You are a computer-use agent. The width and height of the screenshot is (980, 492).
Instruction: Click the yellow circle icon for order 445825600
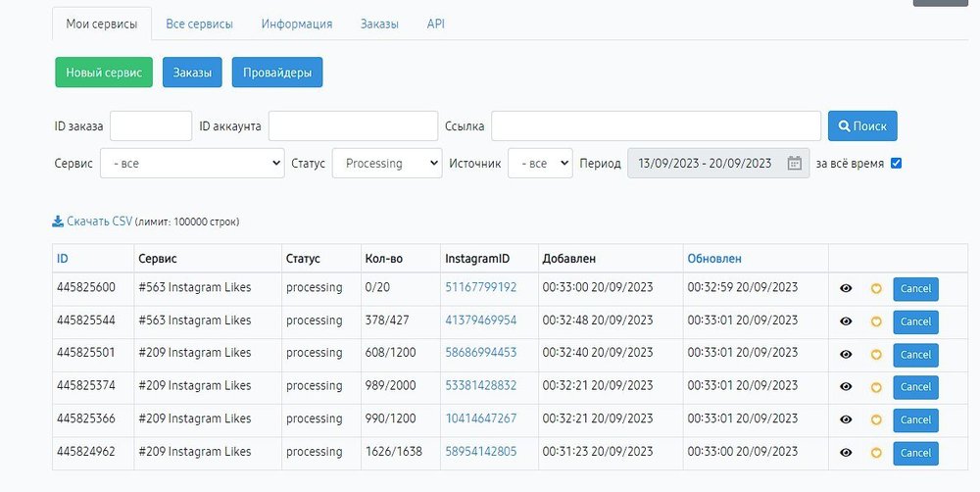click(876, 289)
